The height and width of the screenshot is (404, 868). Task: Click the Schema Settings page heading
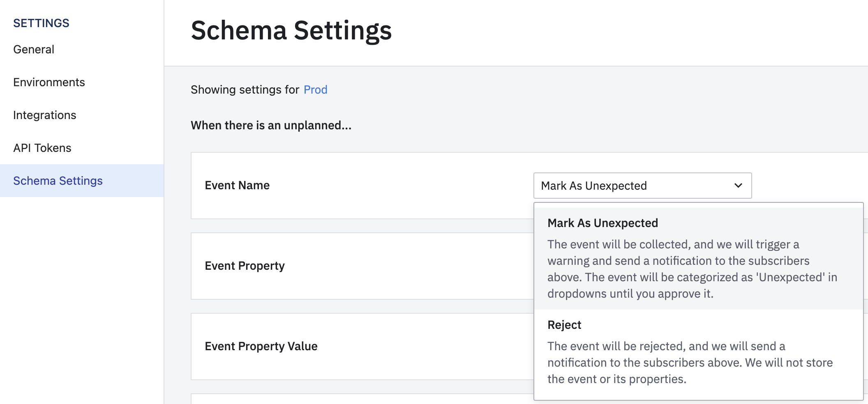click(291, 31)
